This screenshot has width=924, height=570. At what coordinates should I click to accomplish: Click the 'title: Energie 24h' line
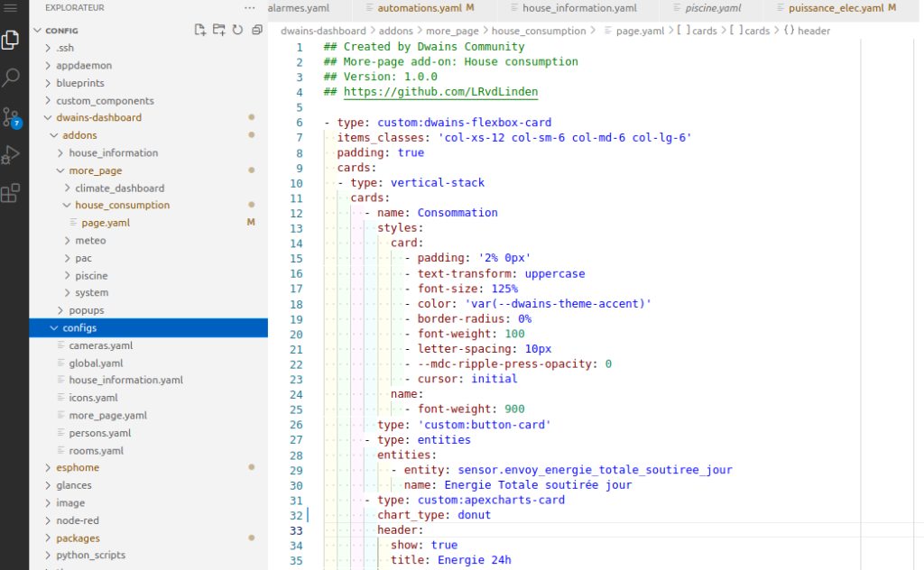pos(451,560)
